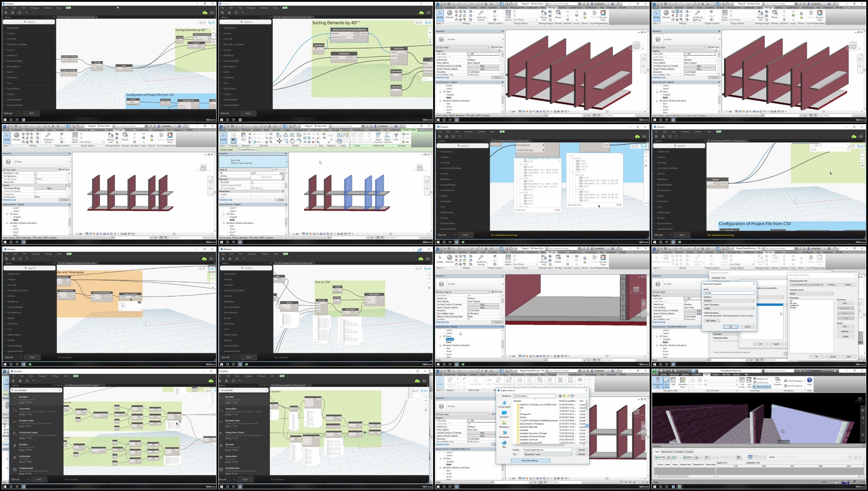Toggle the Far Clip Active checkbox
The height and width of the screenshot is (491, 868).
coord(36,176)
